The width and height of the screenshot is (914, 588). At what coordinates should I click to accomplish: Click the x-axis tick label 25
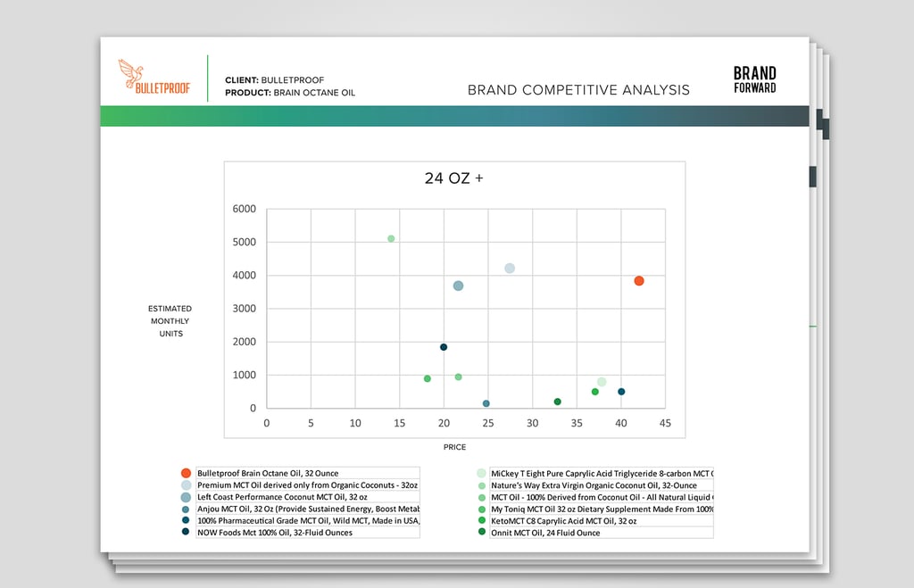coord(488,423)
